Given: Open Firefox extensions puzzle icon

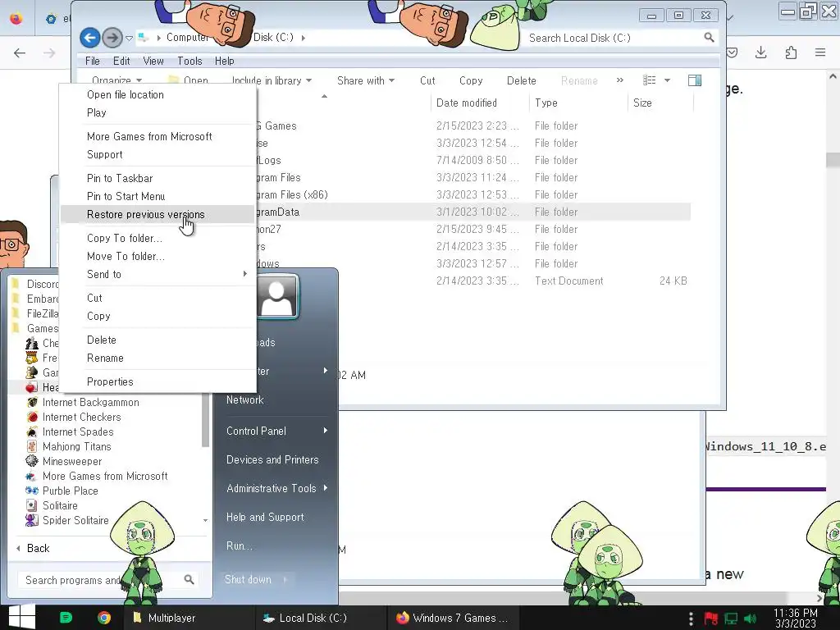Looking at the screenshot, I should (791, 52).
